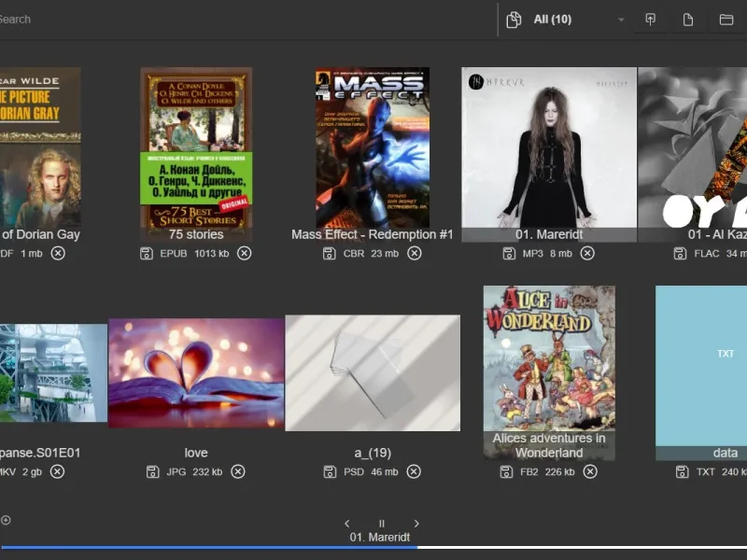Save the 01. Mareridt MP3 file
The image size is (747, 560).
tap(509, 253)
